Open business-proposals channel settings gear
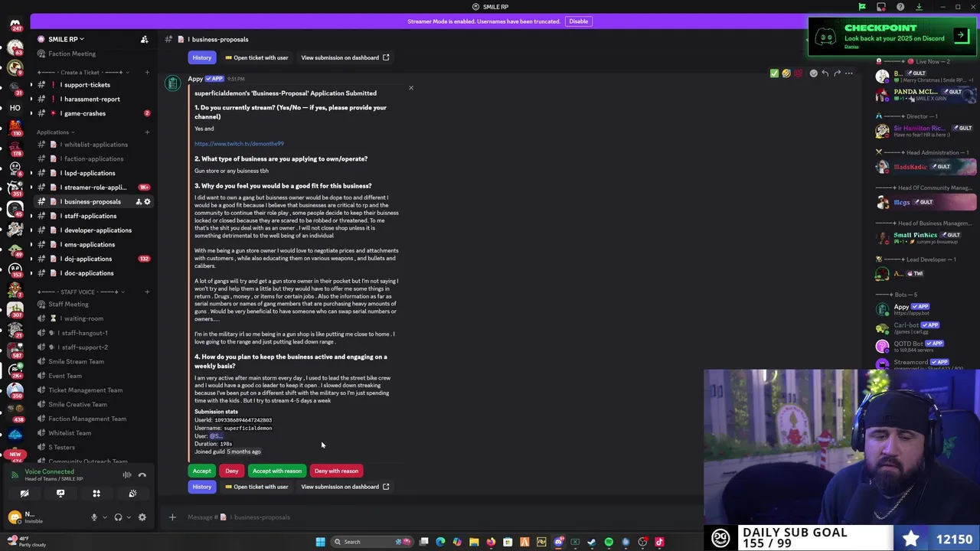Screen dimensions: 980x551 pyautogui.click(x=147, y=201)
